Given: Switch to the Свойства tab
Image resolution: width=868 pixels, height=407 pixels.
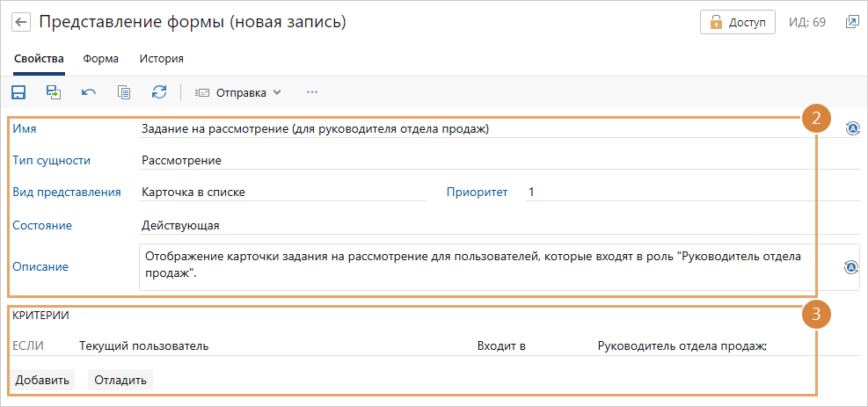Looking at the screenshot, I should coord(39,59).
